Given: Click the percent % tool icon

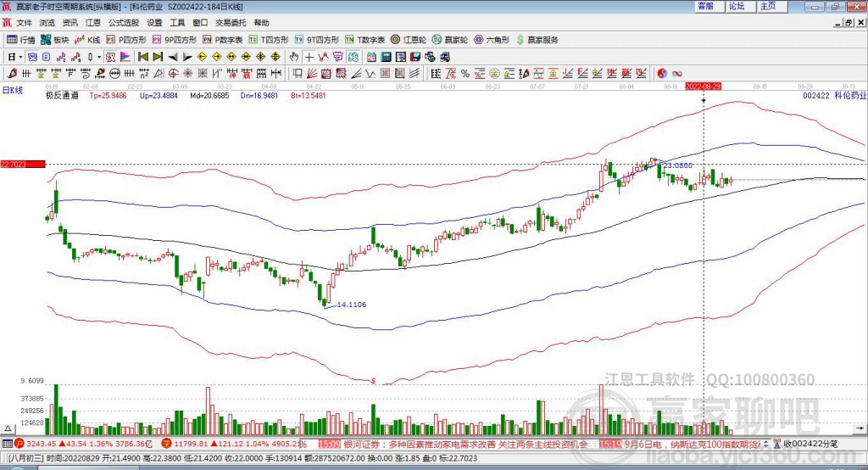Looking at the screenshot, I should click(465, 73).
